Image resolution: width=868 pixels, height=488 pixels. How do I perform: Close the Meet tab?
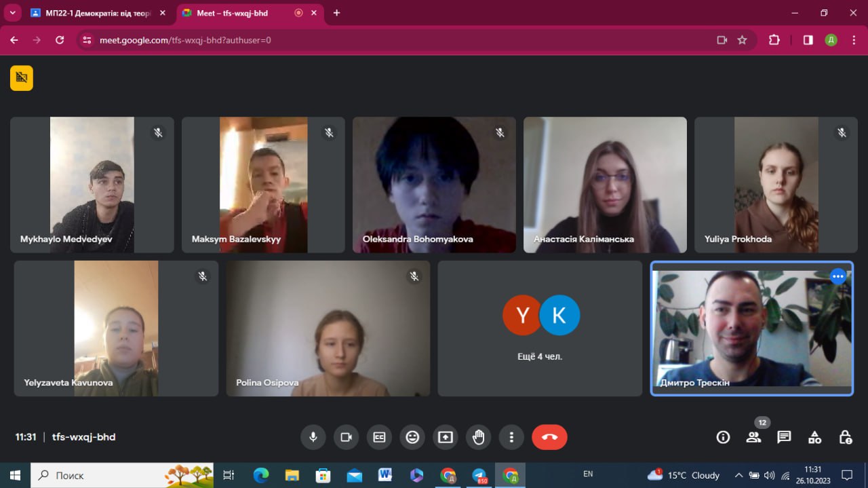click(x=315, y=13)
